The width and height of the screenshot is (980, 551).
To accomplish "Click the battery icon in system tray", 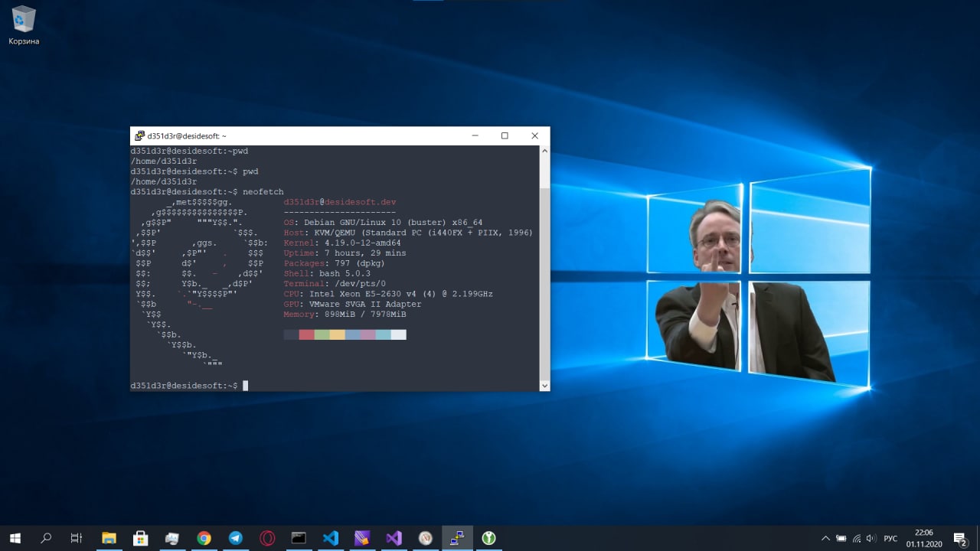I will pos(841,538).
